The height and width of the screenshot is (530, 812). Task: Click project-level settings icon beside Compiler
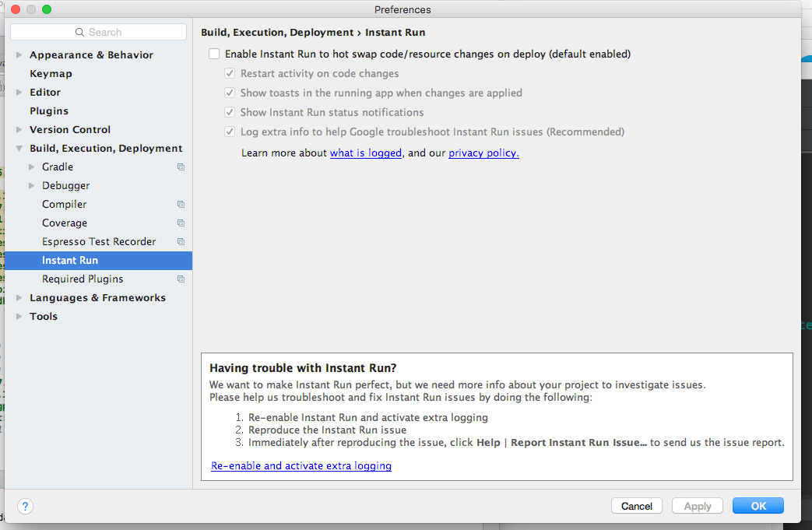pyautogui.click(x=181, y=205)
